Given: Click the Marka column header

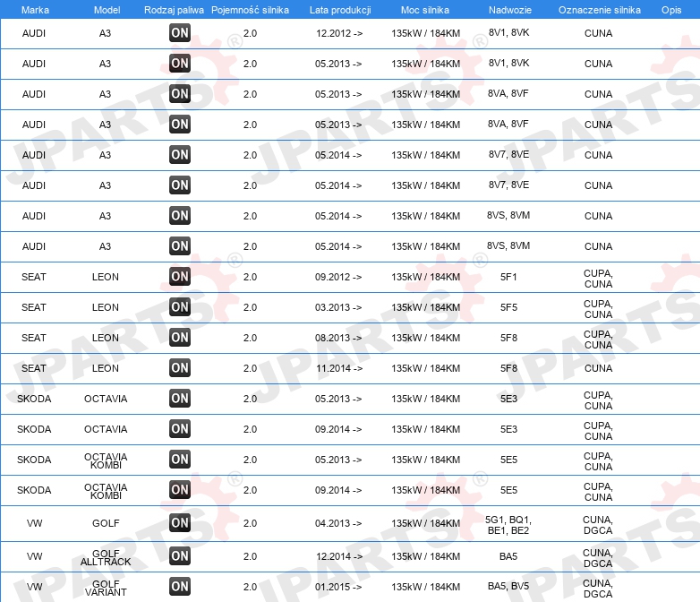Looking at the screenshot, I should [35, 10].
